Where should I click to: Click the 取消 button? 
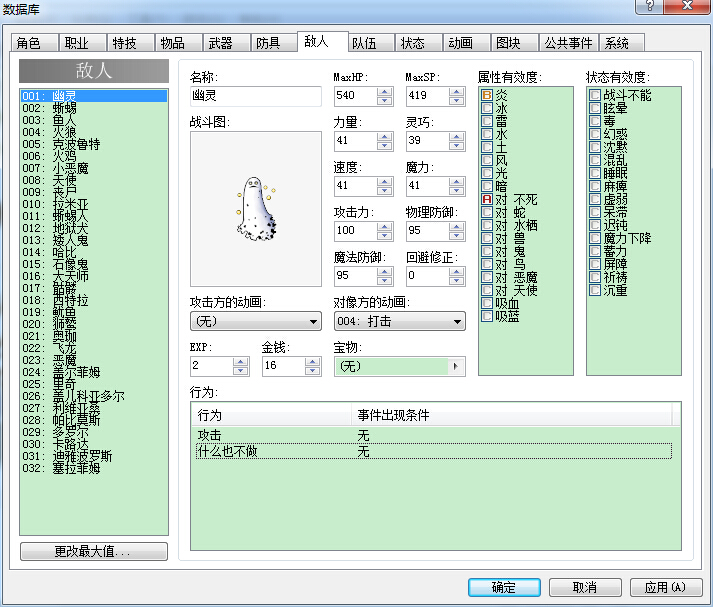pos(585,587)
